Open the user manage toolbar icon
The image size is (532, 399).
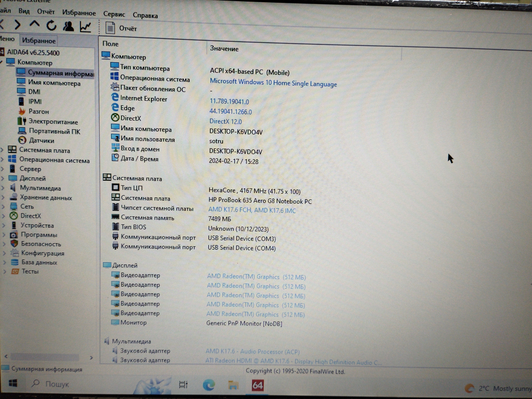click(x=68, y=26)
